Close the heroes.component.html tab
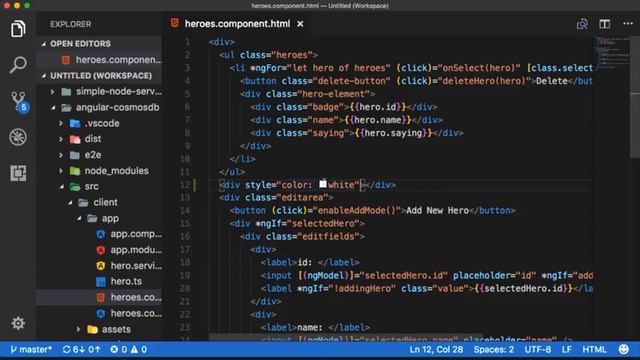The width and height of the screenshot is (640, 360). pos(300,24)
